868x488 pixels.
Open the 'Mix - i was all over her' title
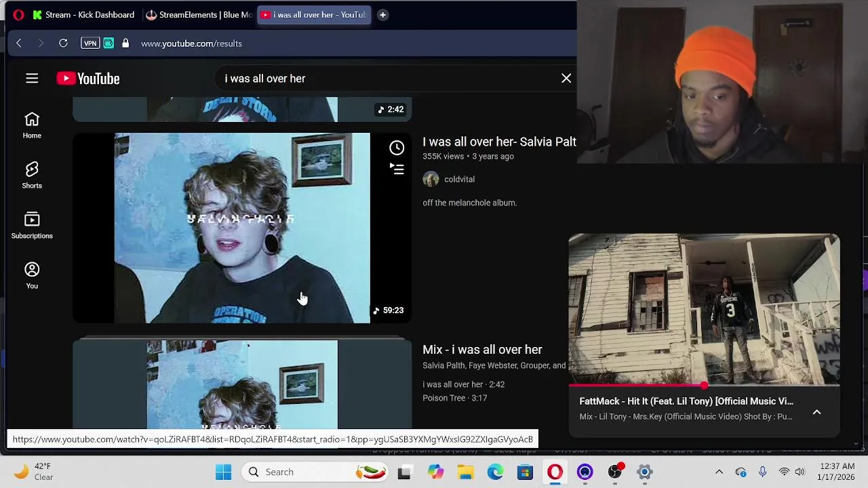point(482,350)
